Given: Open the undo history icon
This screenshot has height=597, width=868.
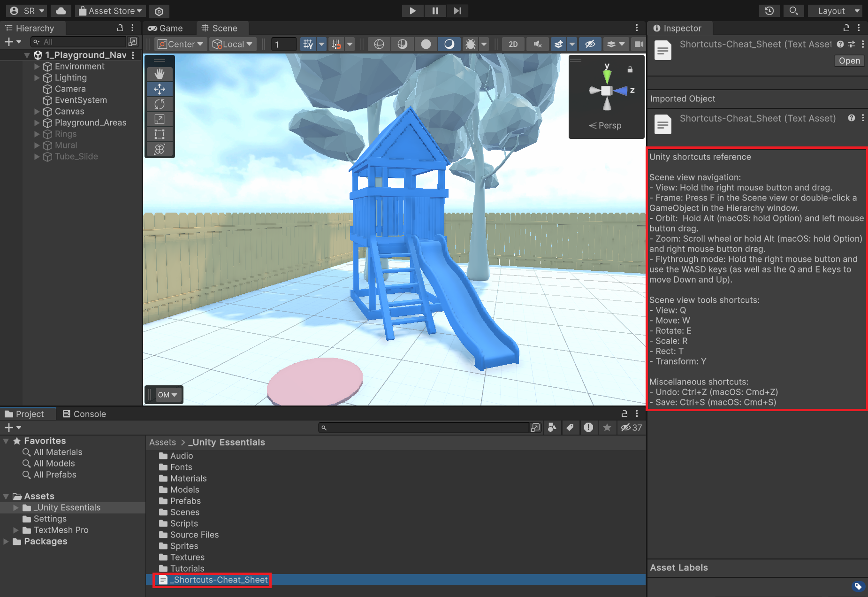Looking at the screenshot, I should (x=769, y=11).
